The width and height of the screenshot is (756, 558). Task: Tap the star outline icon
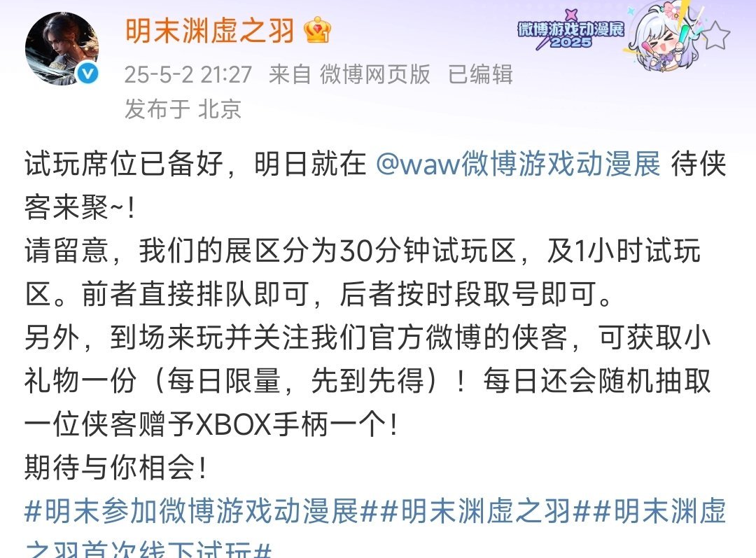(717, 36)
